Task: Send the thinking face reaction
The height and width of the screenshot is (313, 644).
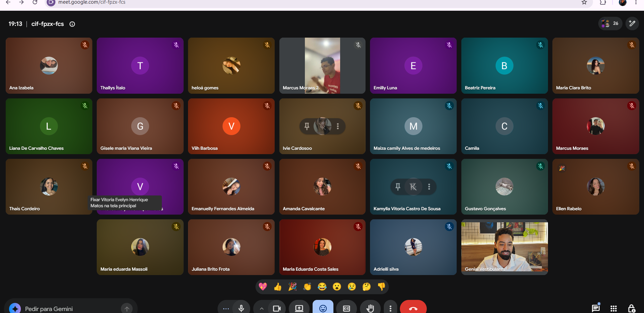Action: pos(366,286)
